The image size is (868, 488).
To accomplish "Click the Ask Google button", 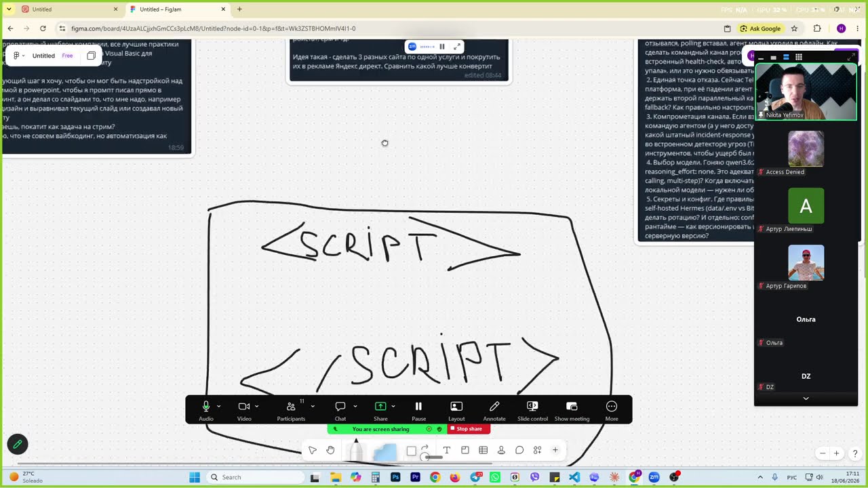I will coord(760,28).
